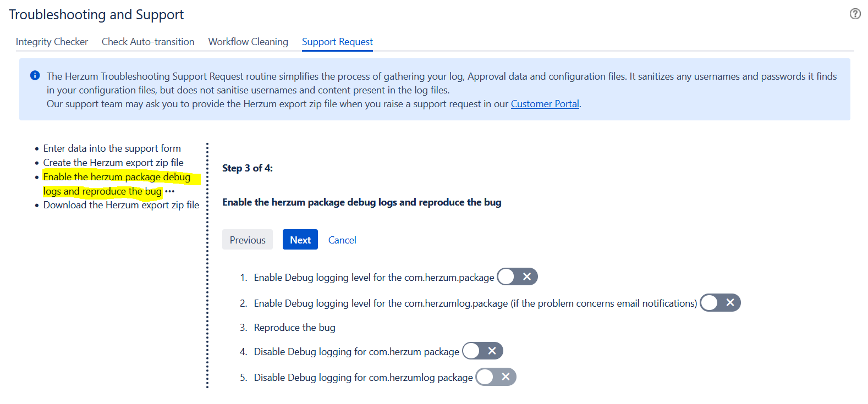Select 'Enter data into the support form' step
This screenshot has height=404, width=868.
(112, 148)
